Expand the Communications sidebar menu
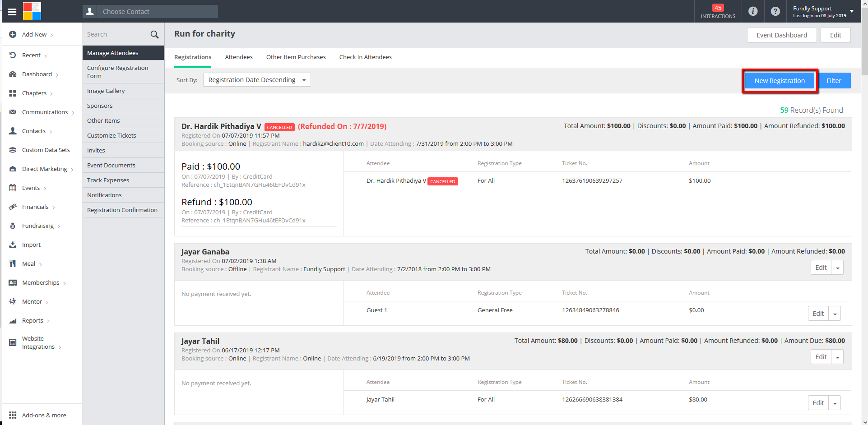This screenshot has width=868, height=425. pyautogui.click(x=73, y=113)
